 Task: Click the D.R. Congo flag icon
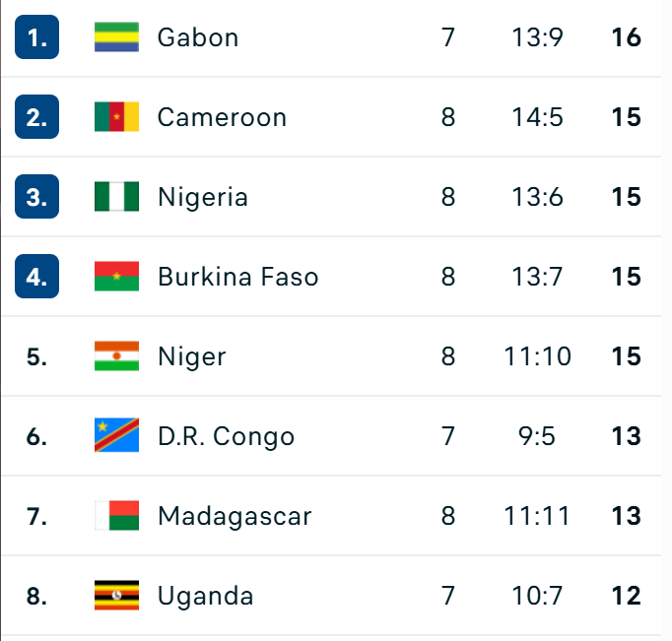116,436
